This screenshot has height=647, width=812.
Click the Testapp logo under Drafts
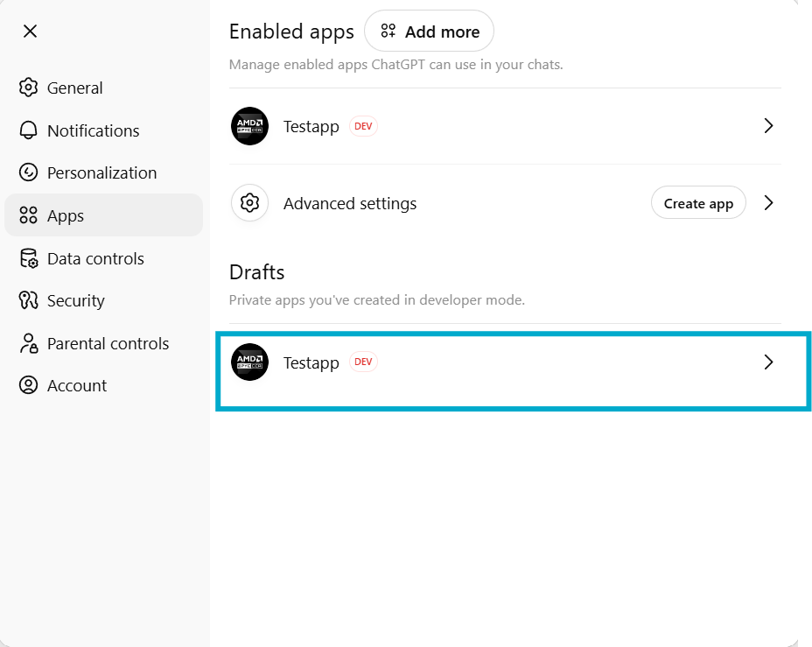(249, 362)
